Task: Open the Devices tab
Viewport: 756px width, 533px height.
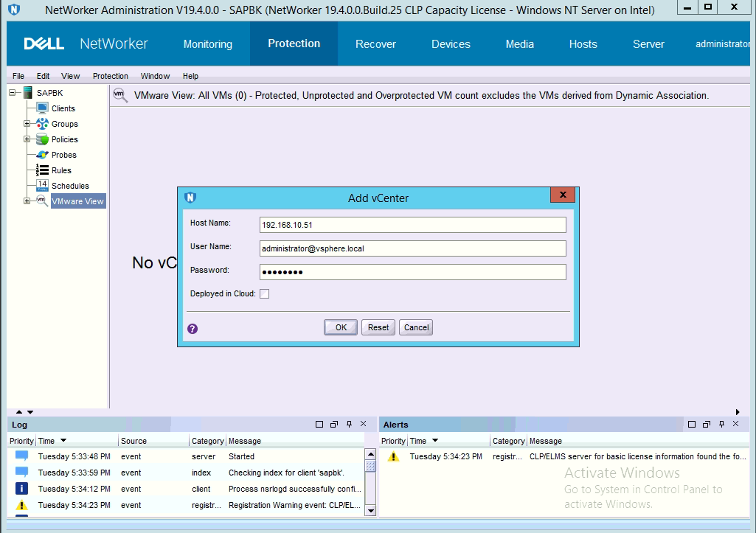Action: tap(451, 44)
